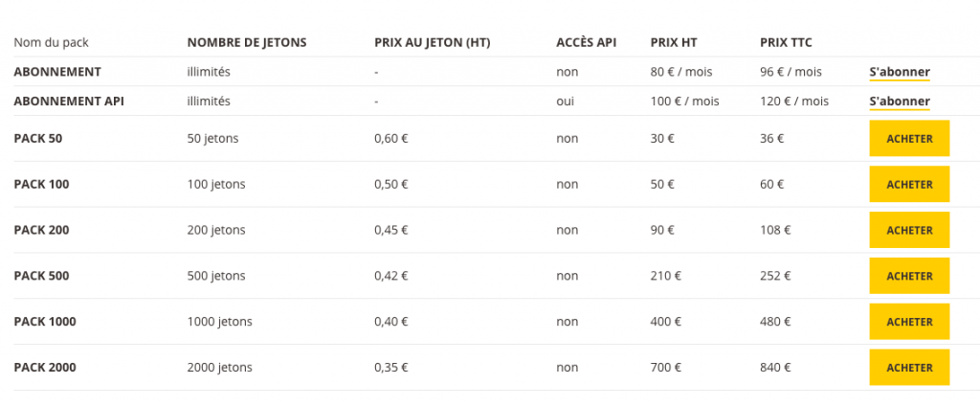Click S'abonner link for ABONNEMENT row
The height and width of the screenshot is (407, 980).
click(x=900, y=72)
